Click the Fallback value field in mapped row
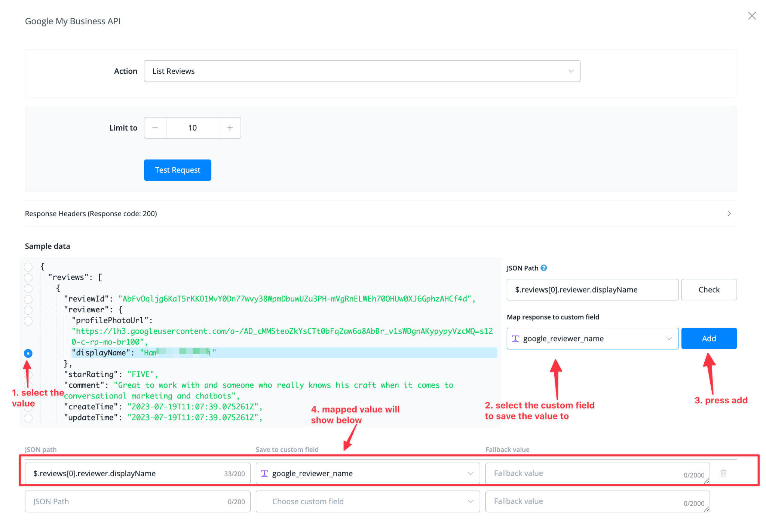 point(597,474)
